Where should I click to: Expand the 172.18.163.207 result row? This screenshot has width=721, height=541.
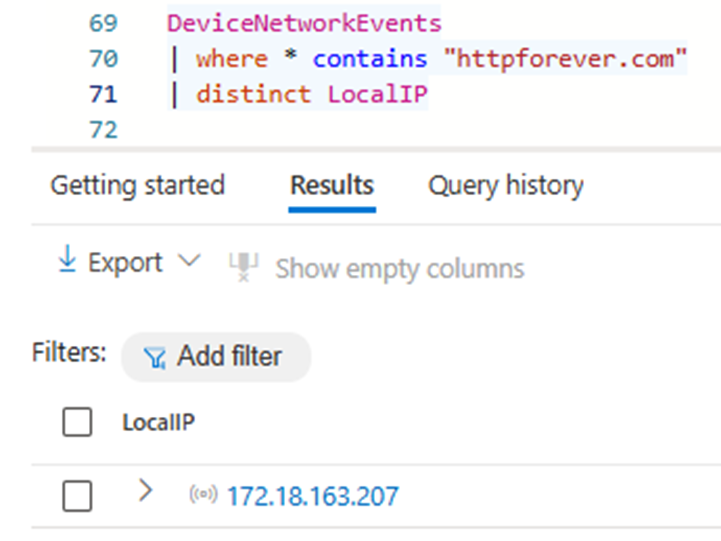(146, 491)
